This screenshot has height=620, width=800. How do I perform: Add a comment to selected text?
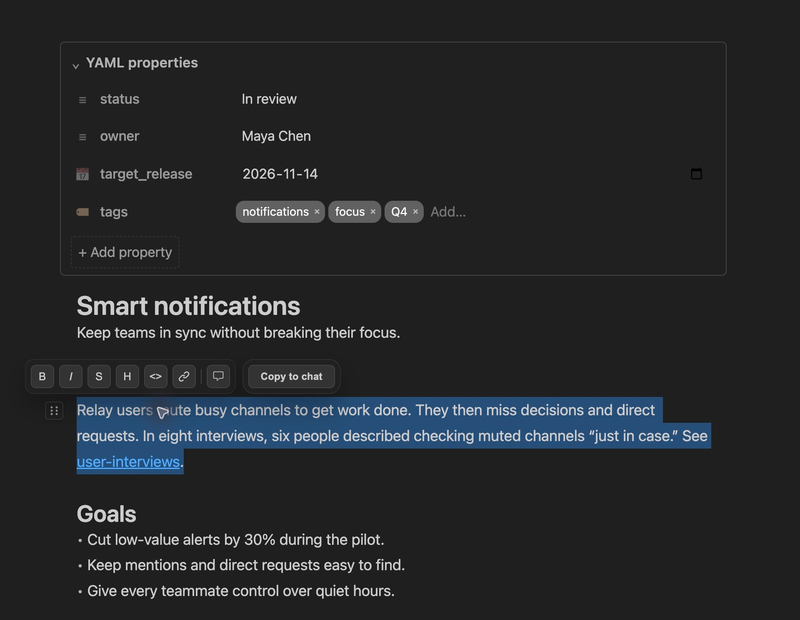click(x=218, y=377)
